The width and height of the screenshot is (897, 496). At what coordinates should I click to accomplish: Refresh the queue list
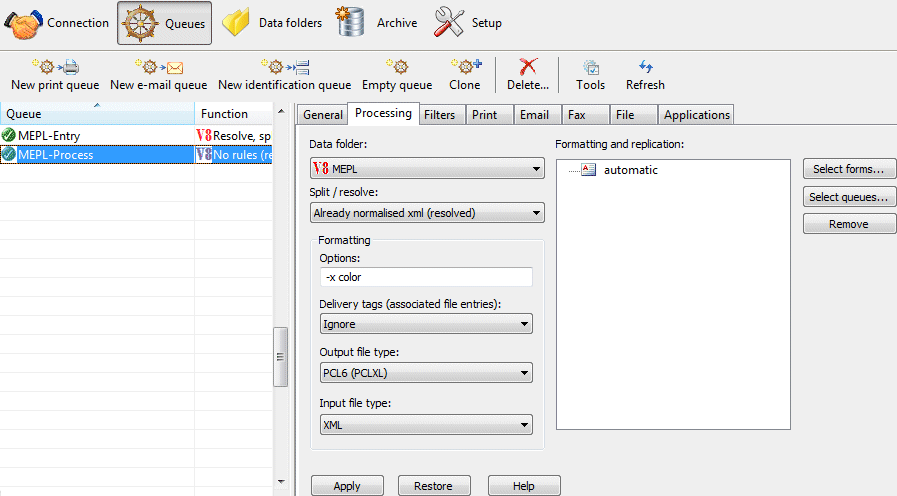tap(645, 75)
